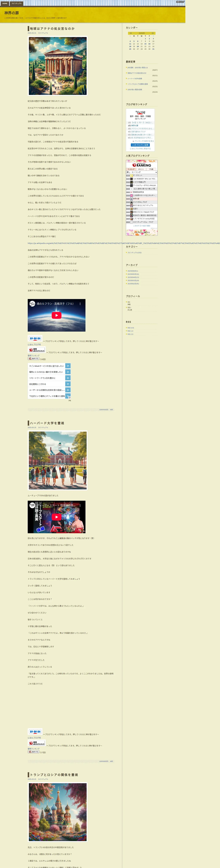Play the 魂のルフラン video
Image resolution: width=220 pixels, height=868 pixels.
coord(56,315)
